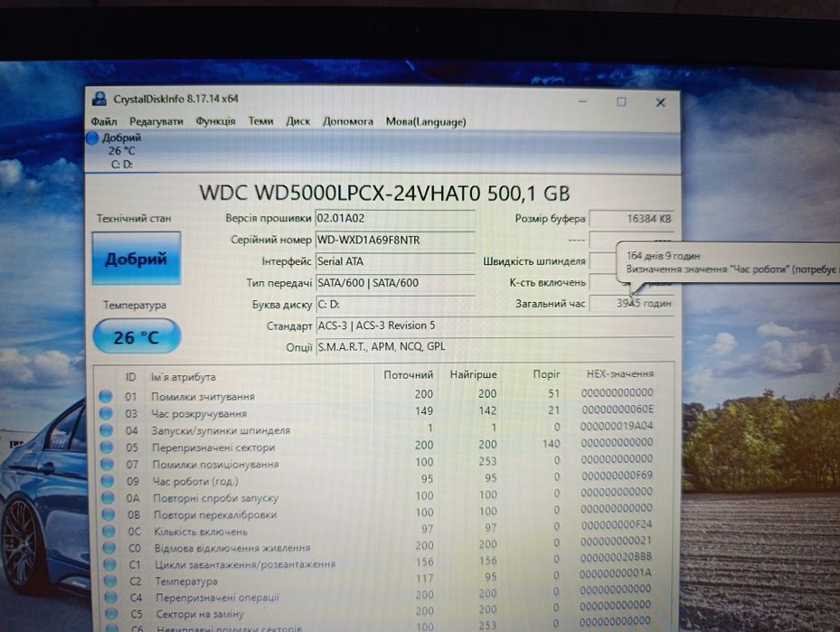Image resolution: width=840 pixels, height=632 pixels.
Task: Open the Редагувати menu
Action: [156, 121]
